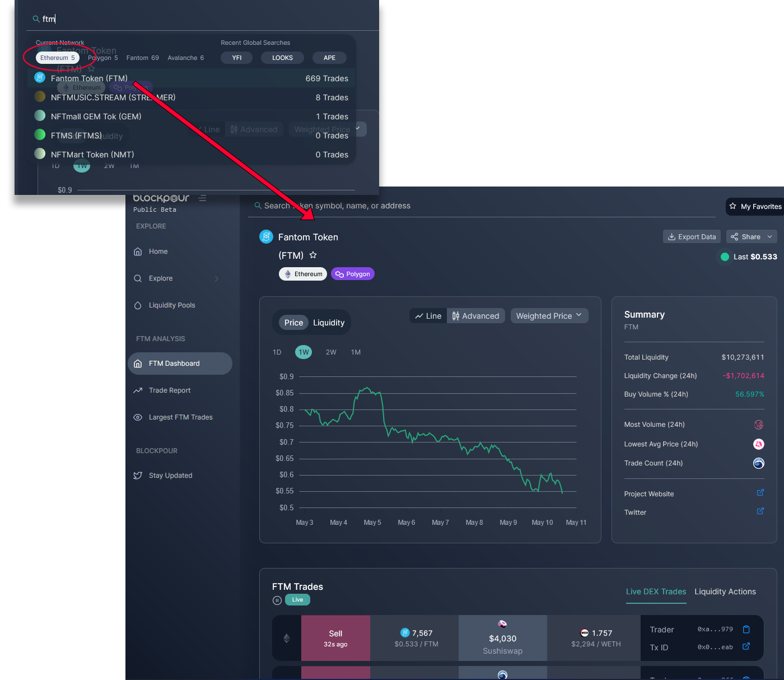Click Fantom Token icon in search results
This screenshot has height=680, width=784.
tap(40, 78)
